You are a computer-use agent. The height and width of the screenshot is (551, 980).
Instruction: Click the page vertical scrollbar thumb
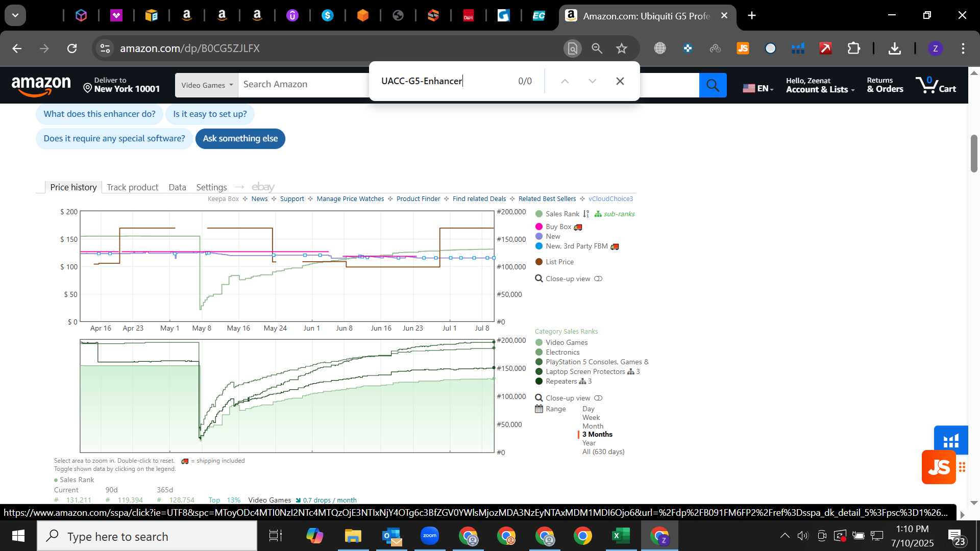coord(974,154)
